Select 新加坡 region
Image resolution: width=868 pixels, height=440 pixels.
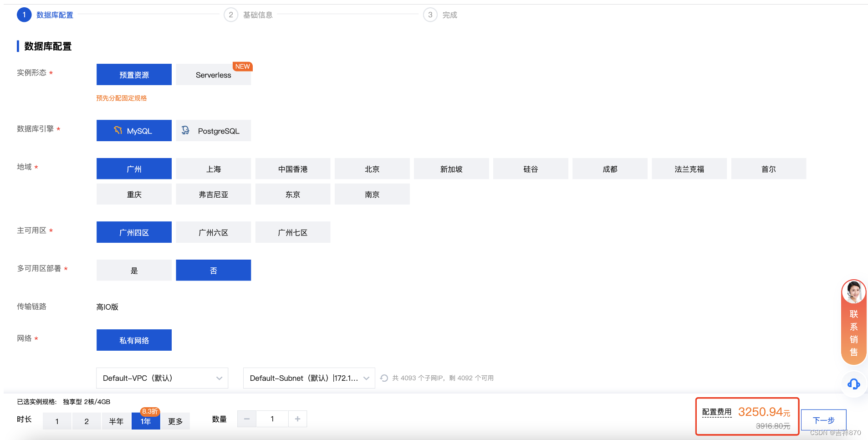click(451, 169)
